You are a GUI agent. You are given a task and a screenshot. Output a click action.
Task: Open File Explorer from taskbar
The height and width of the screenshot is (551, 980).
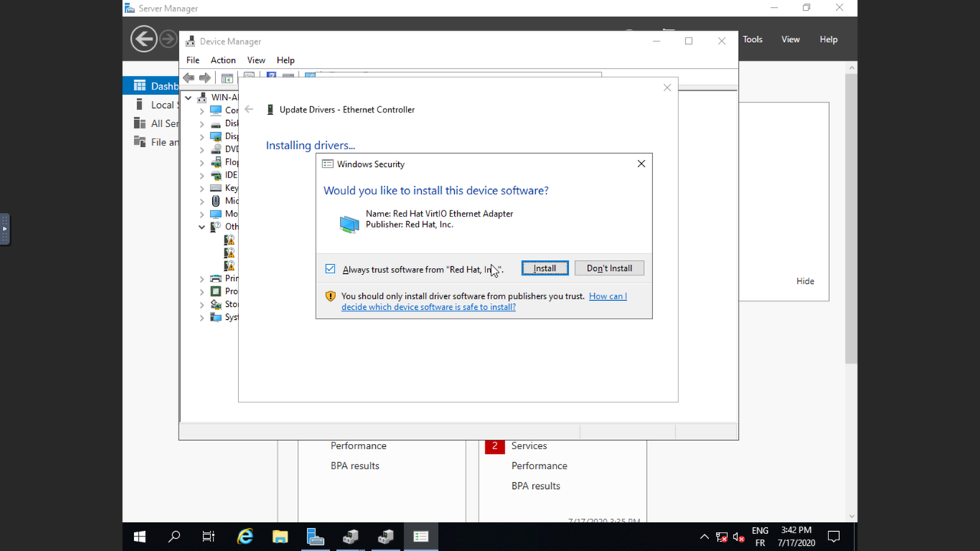tap(280, 536)
